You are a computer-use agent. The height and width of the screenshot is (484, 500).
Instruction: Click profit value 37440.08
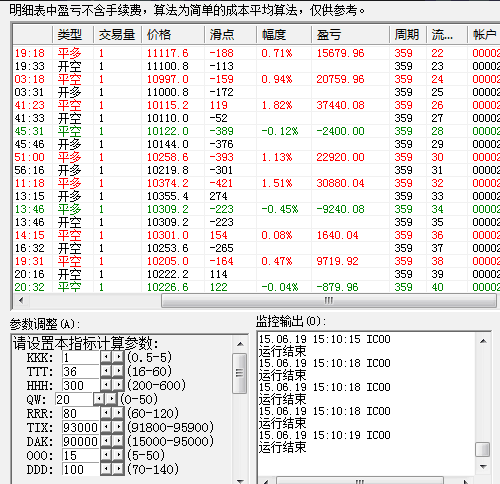tap(340, 105)
